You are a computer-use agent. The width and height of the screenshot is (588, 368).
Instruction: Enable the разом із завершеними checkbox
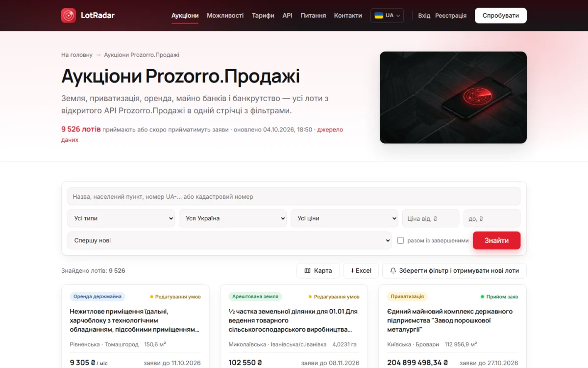(x=400, y=240)
